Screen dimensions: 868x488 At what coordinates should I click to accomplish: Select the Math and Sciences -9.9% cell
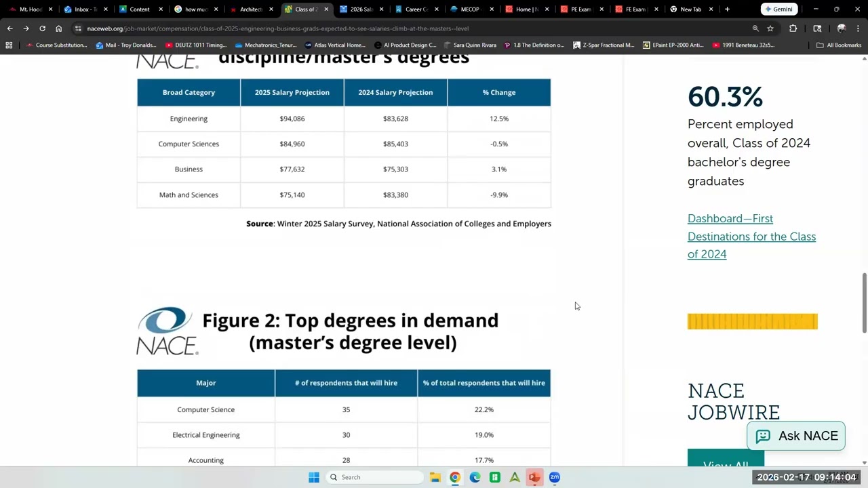point(499,195)
